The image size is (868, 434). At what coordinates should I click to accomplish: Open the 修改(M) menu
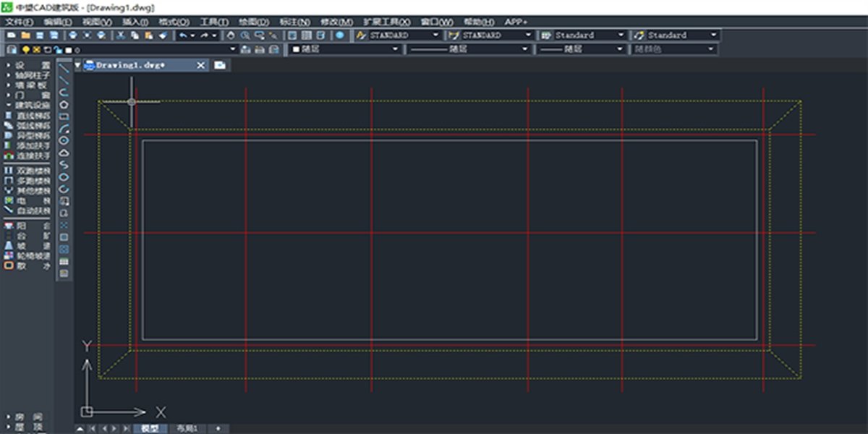(337, 22)
